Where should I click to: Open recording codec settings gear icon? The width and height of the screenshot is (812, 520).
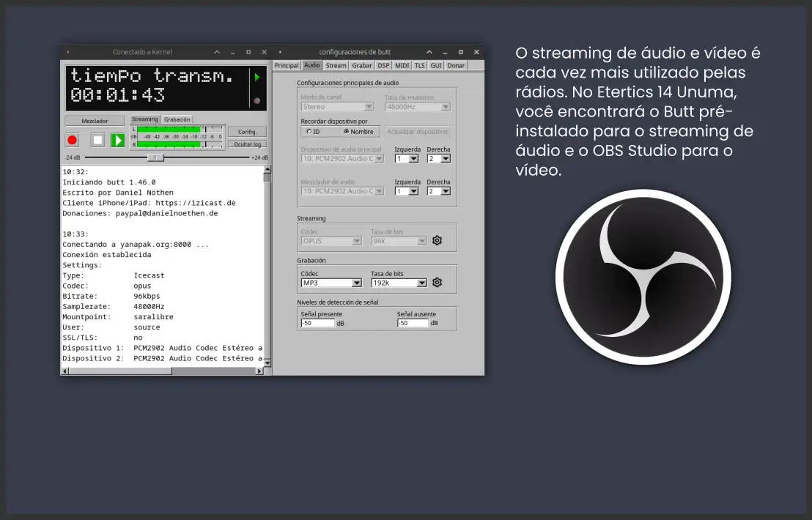(x=437, y=283)
